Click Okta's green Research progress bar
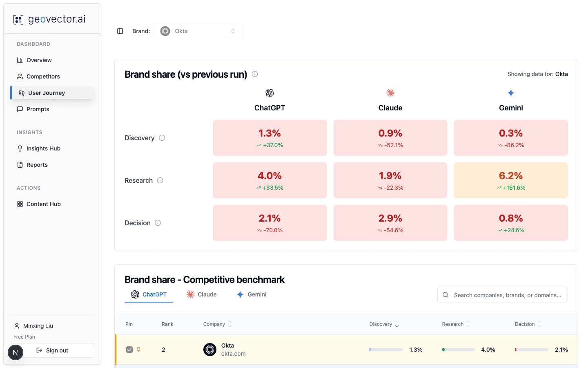 click(x=458, y=350)
